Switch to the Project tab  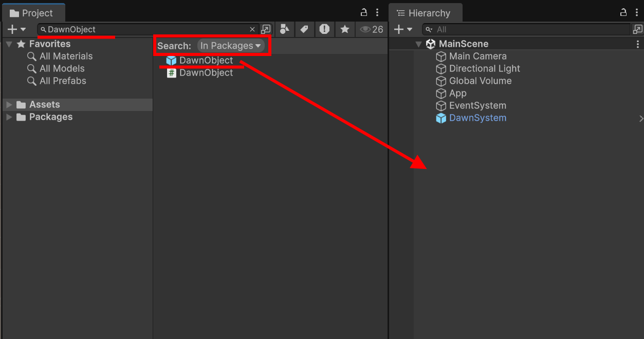point(32,13)
